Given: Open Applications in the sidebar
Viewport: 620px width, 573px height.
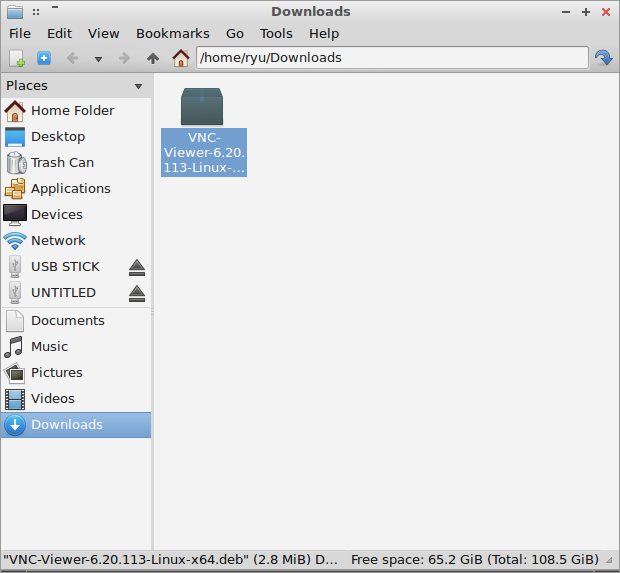Looking at the screenshot, I should (x=76, y=189).
